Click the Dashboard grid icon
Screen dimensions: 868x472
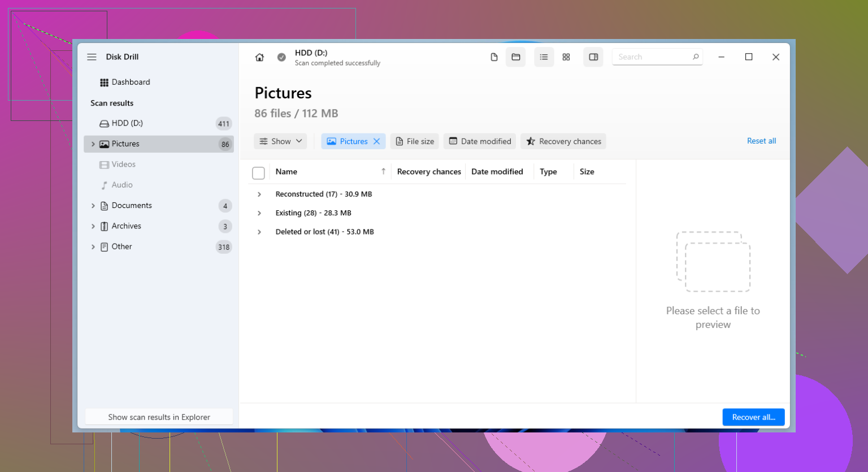point(104,83)
